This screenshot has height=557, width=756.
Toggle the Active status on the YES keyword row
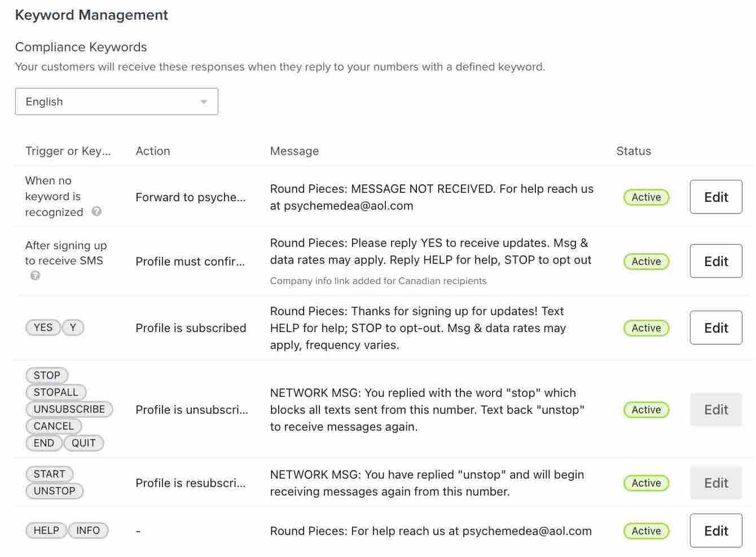pos(646,328)
